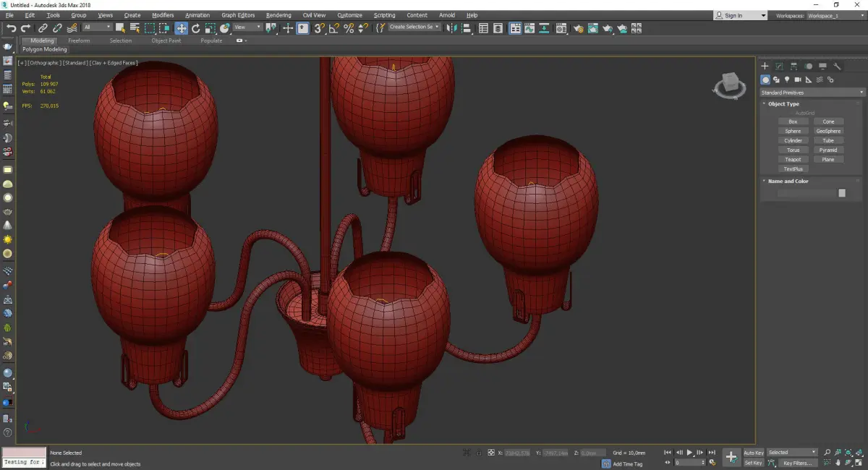Activate the Select and Scale tool
The width and height of the screenshot is (868, 470).
(x=210, y=27)
